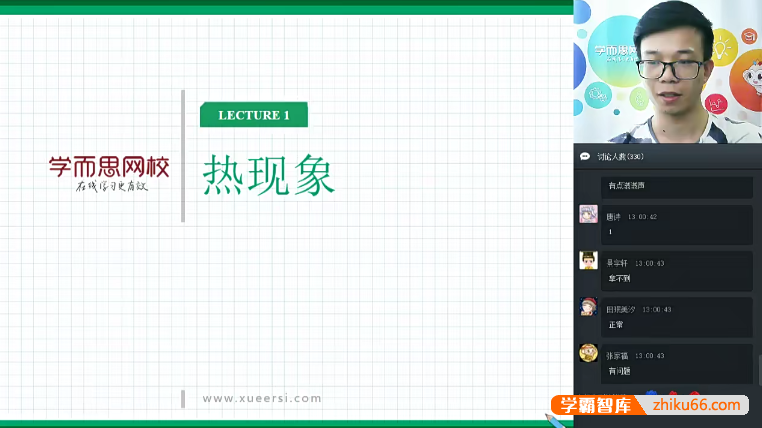Viewport: 762px width, 428px height.
Task: Click the pencil cursor icon at slide corner
Action: [554, 420]
